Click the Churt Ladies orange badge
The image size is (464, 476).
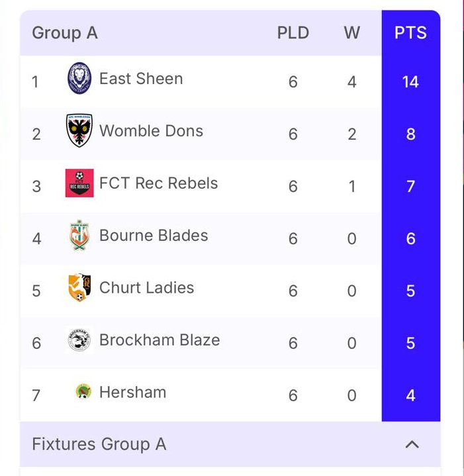pyautogui.click(x=79, y=288)
